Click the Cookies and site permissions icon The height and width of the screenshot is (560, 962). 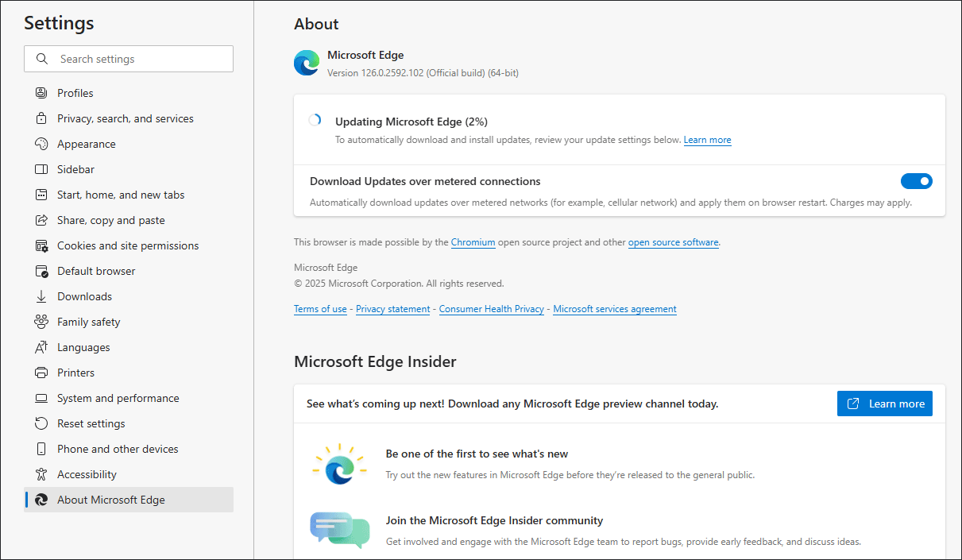[41, 245]
